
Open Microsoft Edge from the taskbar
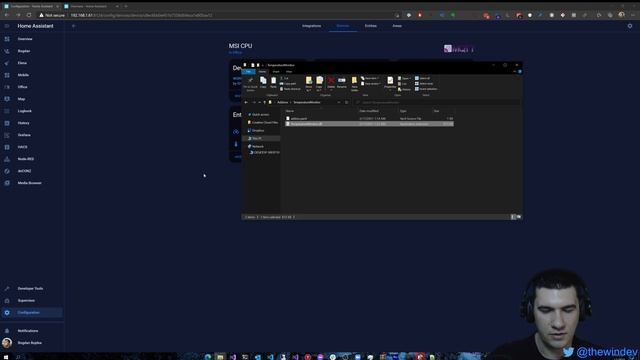click(x=208, y=357)
